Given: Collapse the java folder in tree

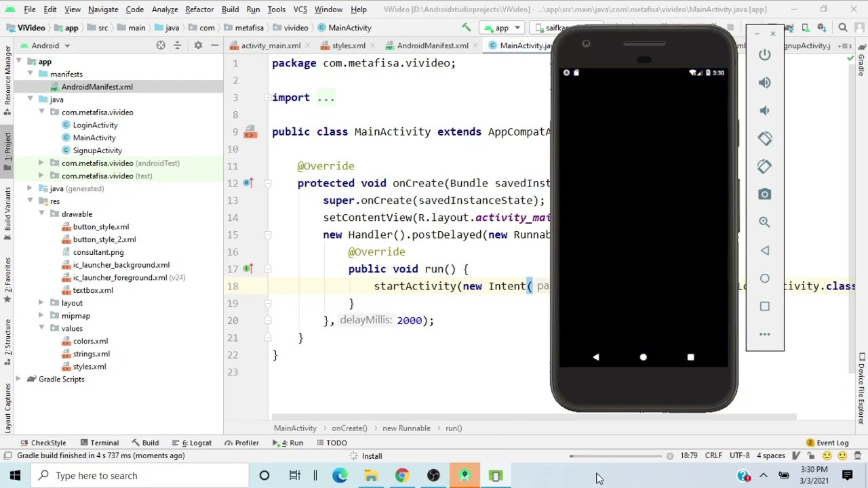Looking at the screenshot, I should click(30, 100).
